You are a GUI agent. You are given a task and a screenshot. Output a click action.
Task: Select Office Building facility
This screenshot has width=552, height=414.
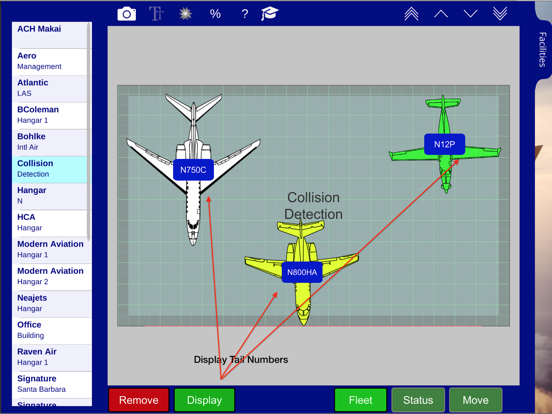point(52,331)
